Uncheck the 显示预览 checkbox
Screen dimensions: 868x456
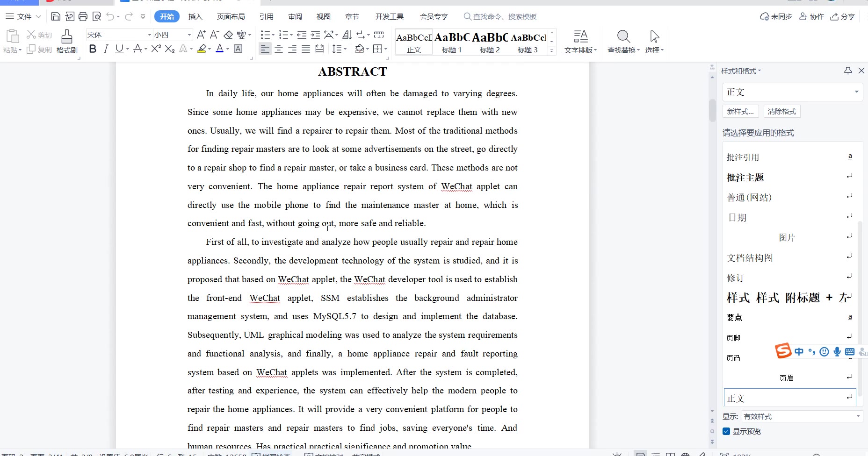[726, 431]
